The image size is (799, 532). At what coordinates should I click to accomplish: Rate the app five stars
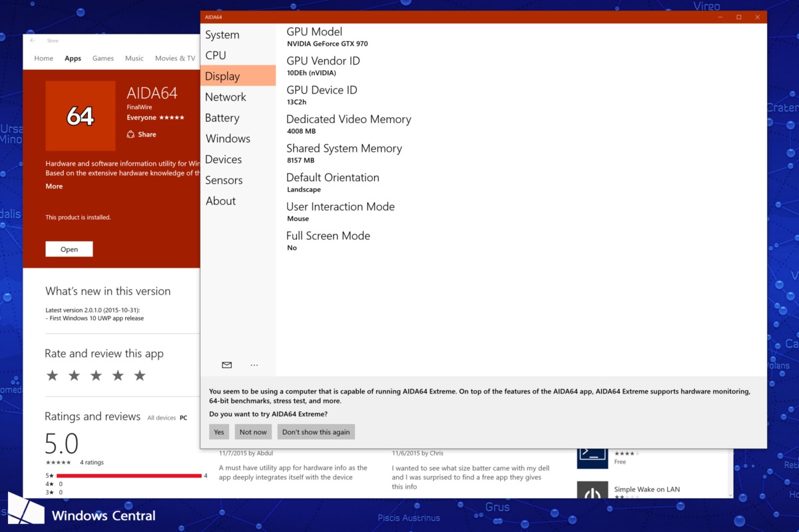point(139,375)
